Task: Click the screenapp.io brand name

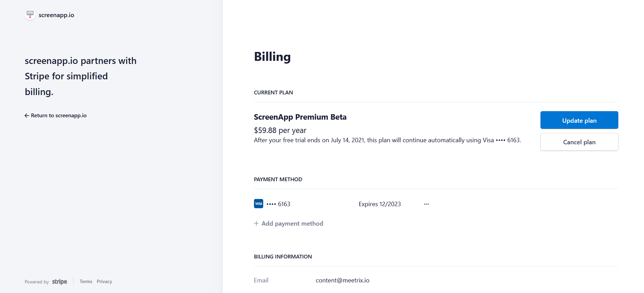Action: 56,15
